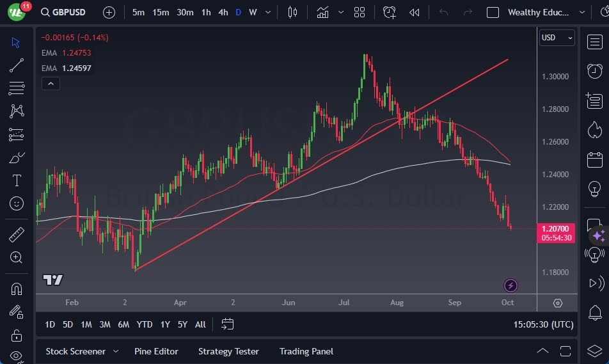Toggle visibility of all drawings
Viewport: 609px width, 364px height.
(17, 356)
